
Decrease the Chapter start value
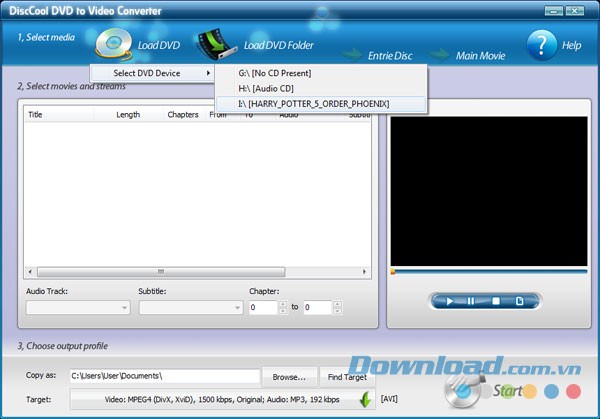(x=283, y=311)
